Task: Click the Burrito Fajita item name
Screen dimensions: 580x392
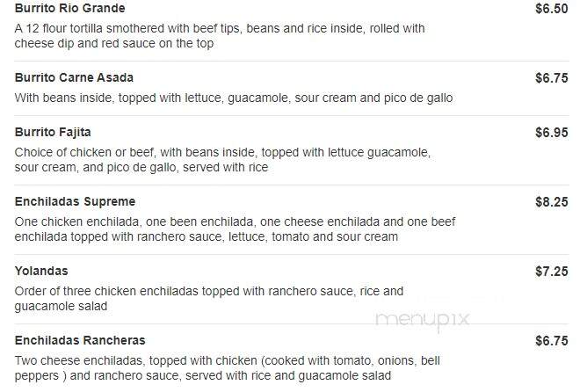Action: click(x=53, y=133)
